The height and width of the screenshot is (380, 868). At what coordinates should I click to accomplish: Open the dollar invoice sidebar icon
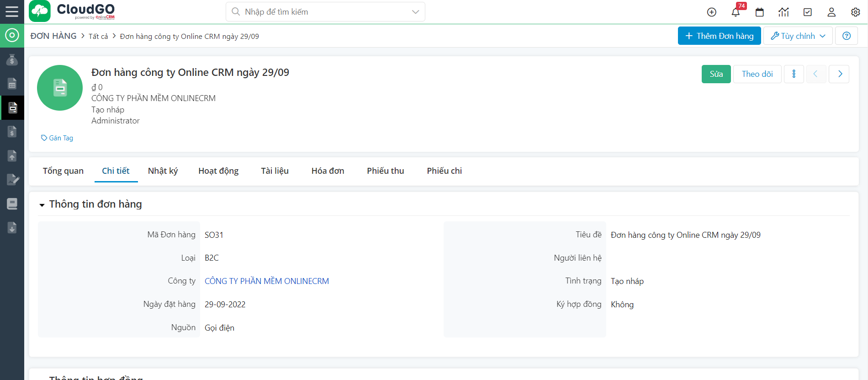click(12, 132)
